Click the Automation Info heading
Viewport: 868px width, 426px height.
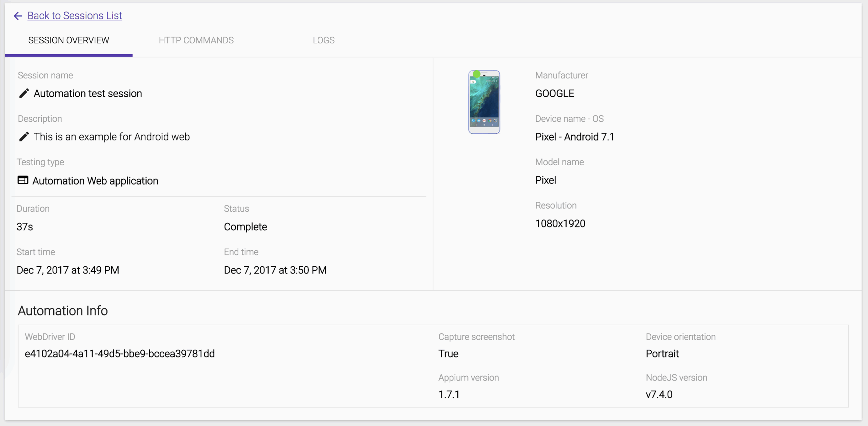63,311
